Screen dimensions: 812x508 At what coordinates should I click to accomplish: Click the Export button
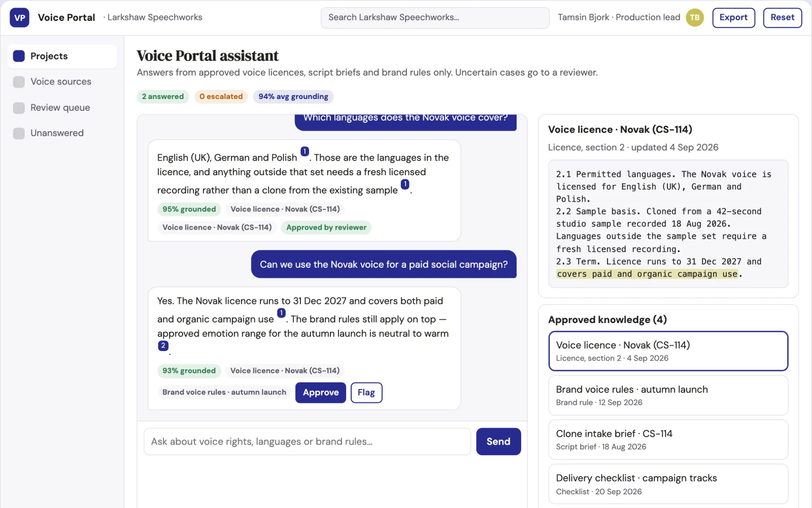click(x=733, y=18)
